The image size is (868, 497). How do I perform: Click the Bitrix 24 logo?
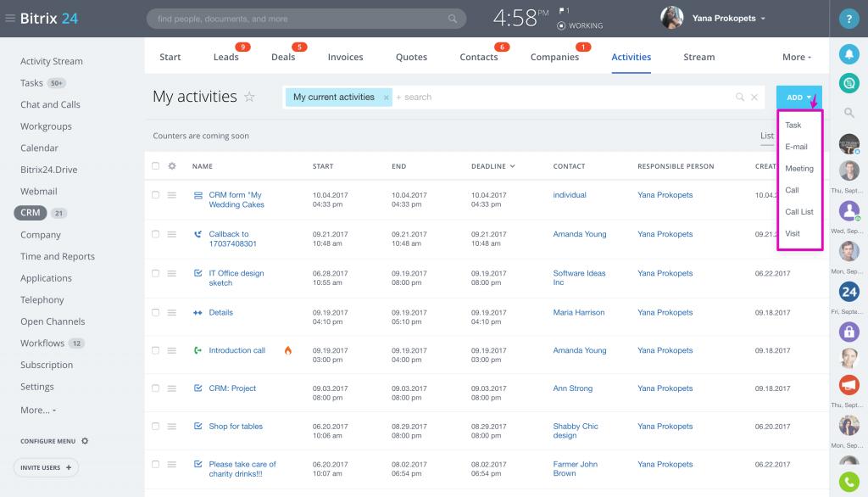(x=48, y=19)
